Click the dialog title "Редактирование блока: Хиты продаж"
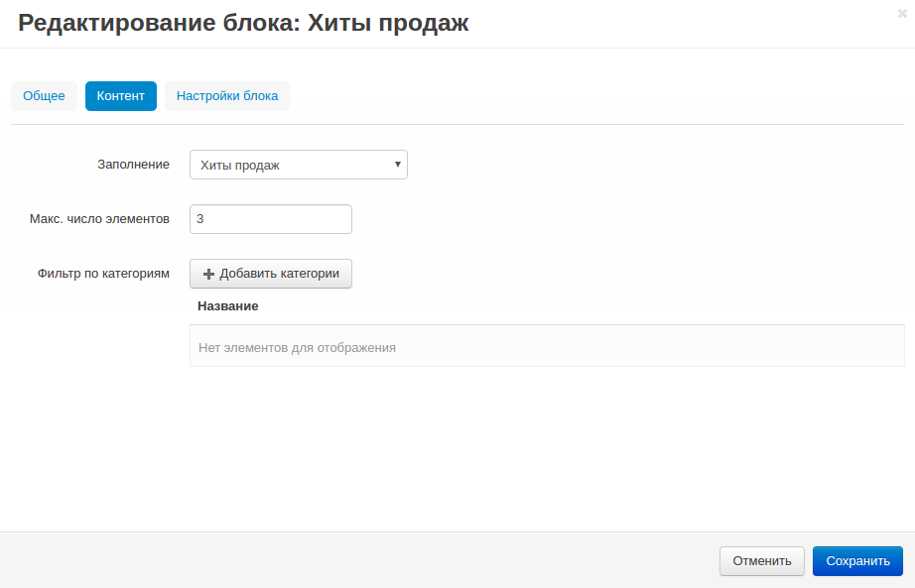Viewport: 915px width, 588px height. click(238, 23)
